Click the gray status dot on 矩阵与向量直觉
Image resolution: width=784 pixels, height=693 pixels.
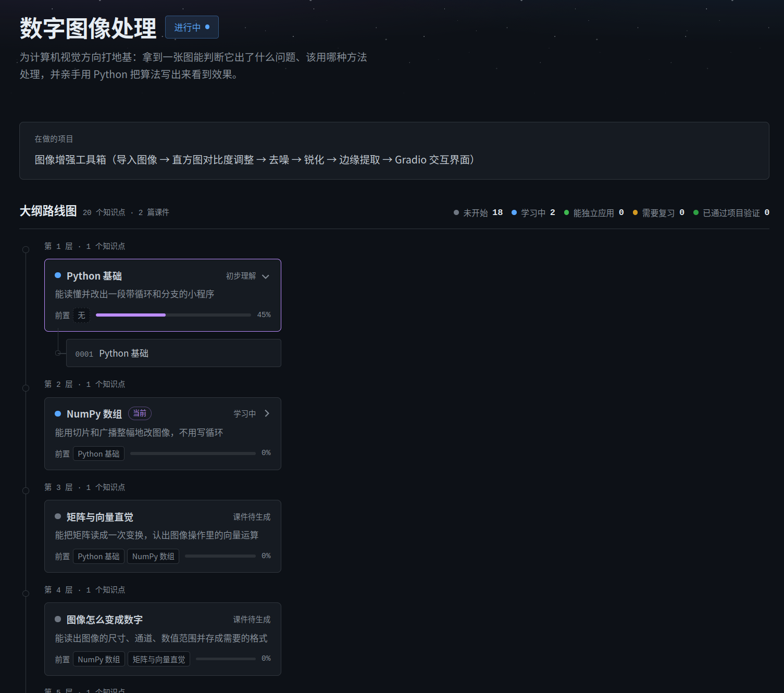[58, 516]
